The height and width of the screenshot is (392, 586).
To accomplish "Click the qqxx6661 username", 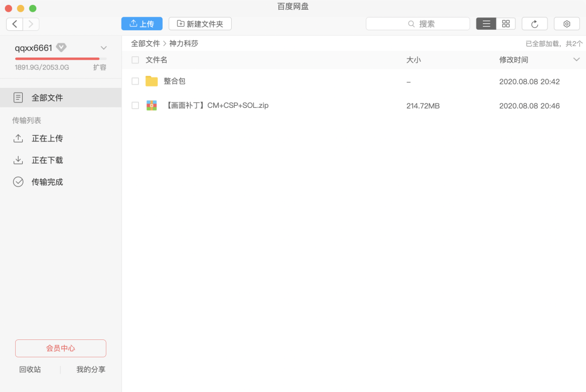I will (34, 48).
